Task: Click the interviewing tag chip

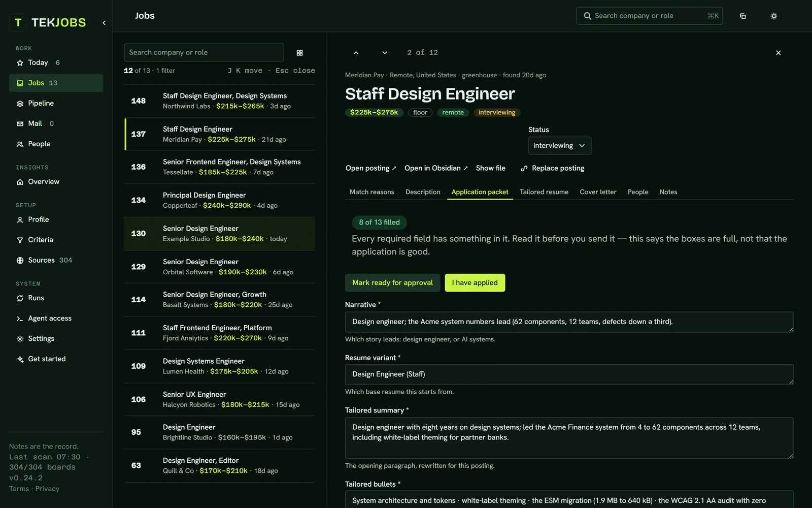Action: (x=497, y=112)
